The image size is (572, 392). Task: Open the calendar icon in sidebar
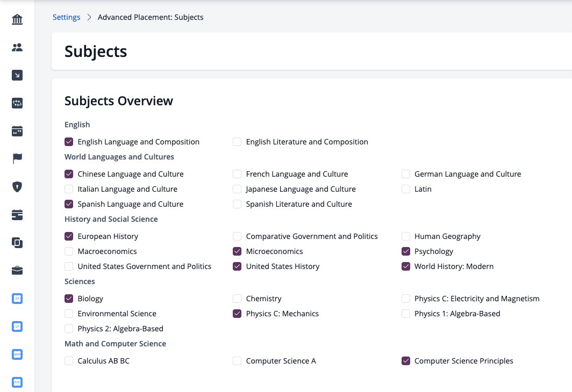17,131
